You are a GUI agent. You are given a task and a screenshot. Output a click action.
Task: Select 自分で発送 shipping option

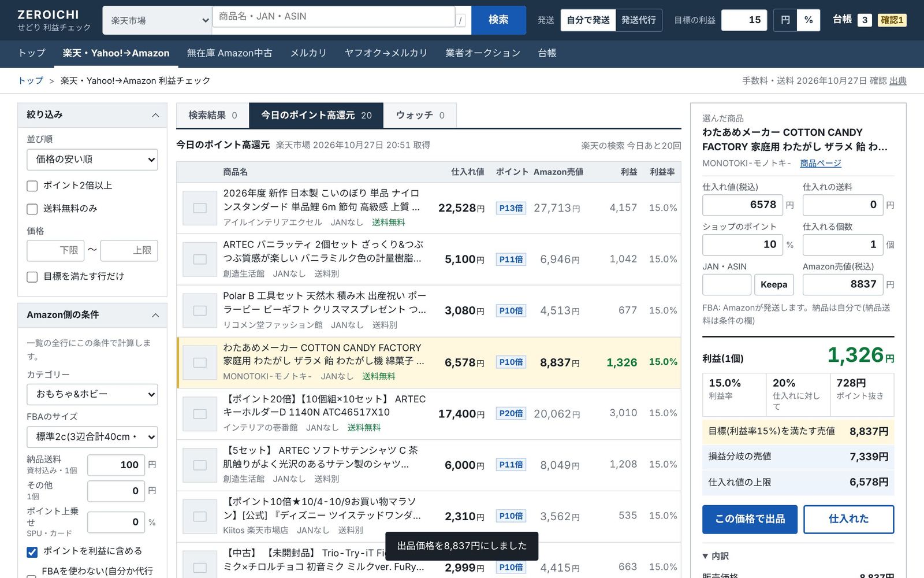(588, 20)
